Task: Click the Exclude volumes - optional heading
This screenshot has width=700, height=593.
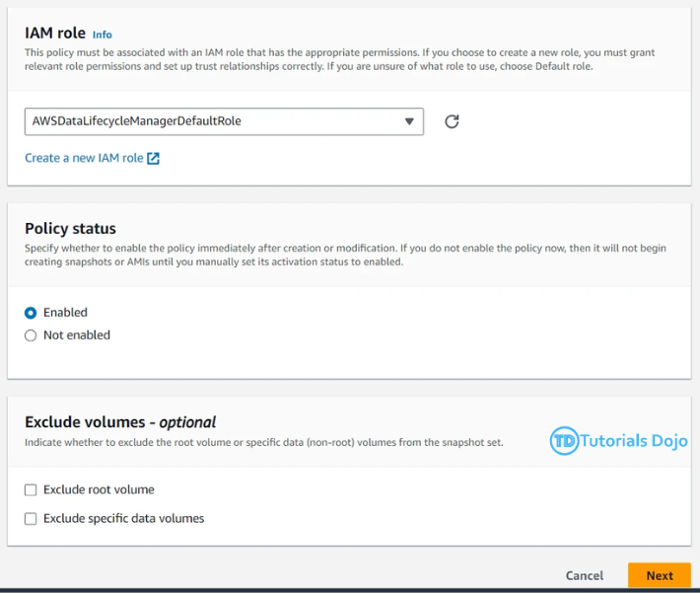Action: (x=120, y=422)
